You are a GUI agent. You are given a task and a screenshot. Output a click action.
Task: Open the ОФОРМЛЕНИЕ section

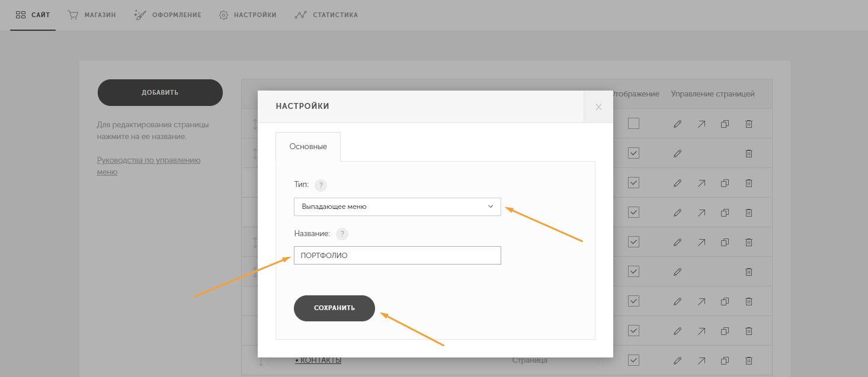click(168, 15)
